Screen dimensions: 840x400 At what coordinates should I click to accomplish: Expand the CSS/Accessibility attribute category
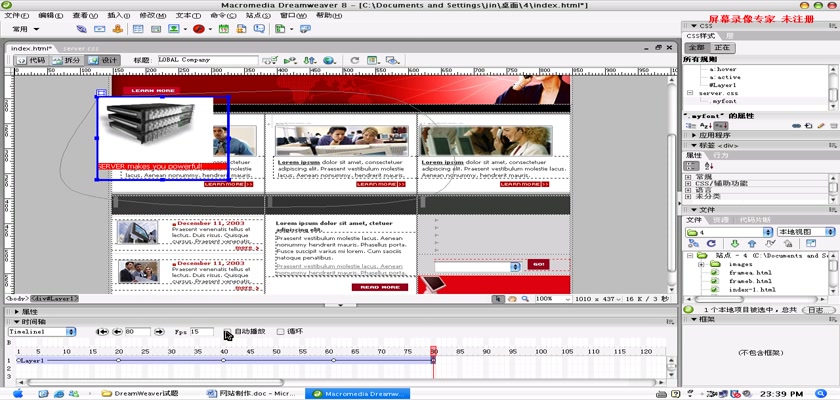click(x=688, y=184)
